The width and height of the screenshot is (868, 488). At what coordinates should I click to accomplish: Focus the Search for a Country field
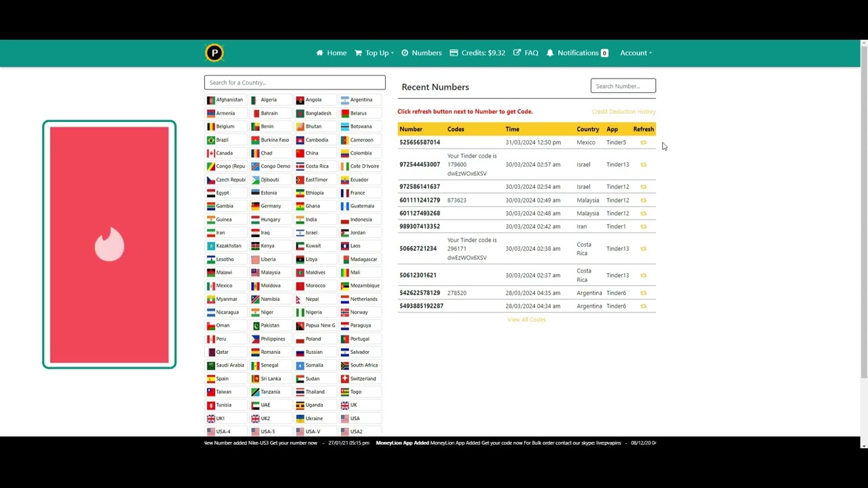point(294,83)
